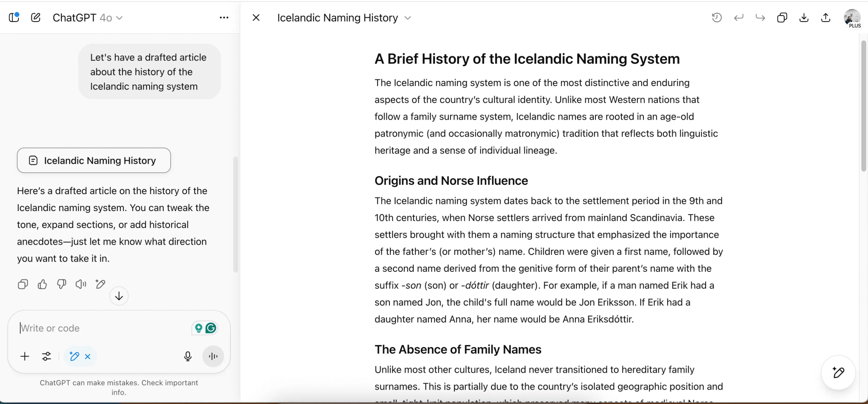The height and width of the screenshot is (404, 868).
Task: Give the response a thumbs down
Action: (x=61, y=284)
